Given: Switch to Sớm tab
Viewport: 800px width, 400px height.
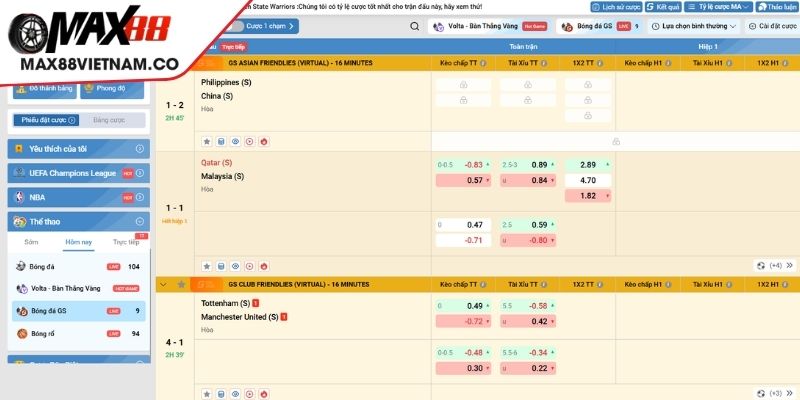Looking at the screenshot, I should 32,242.
